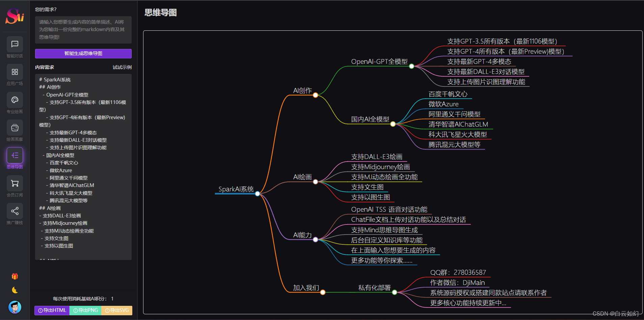Screen dimensions: 644x320
Task: Click the '## AI绘画' line in editor
Action: tap(50, 208)
